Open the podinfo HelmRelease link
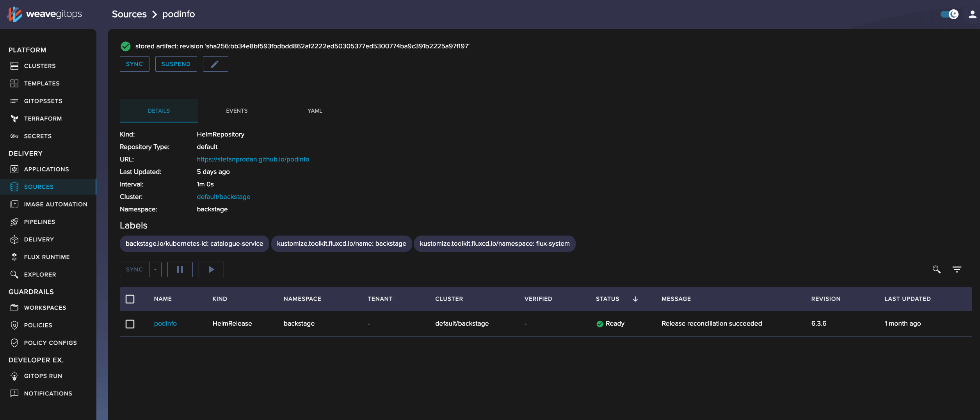The height and width of the screenshot is (420, 980). point(165,323)
